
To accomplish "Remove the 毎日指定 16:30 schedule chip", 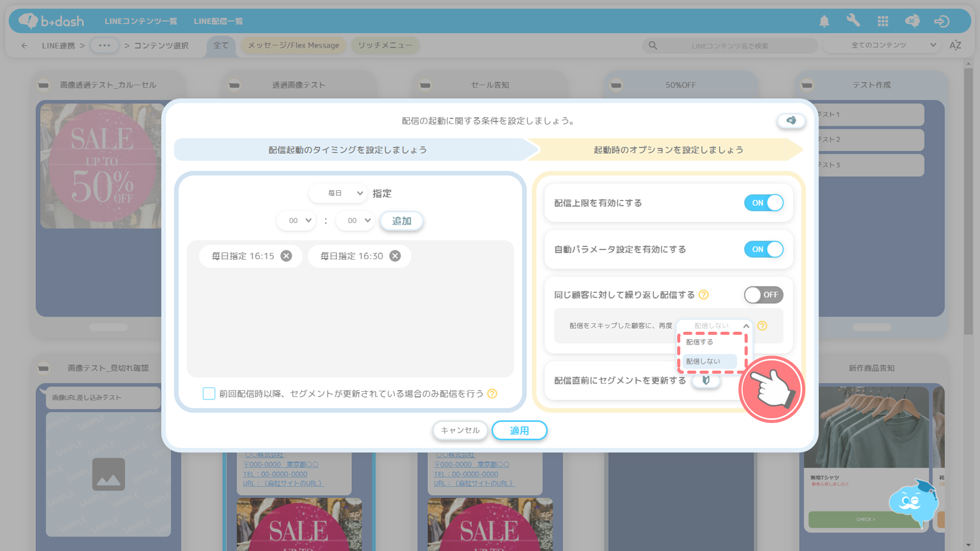I will point(395,256).
